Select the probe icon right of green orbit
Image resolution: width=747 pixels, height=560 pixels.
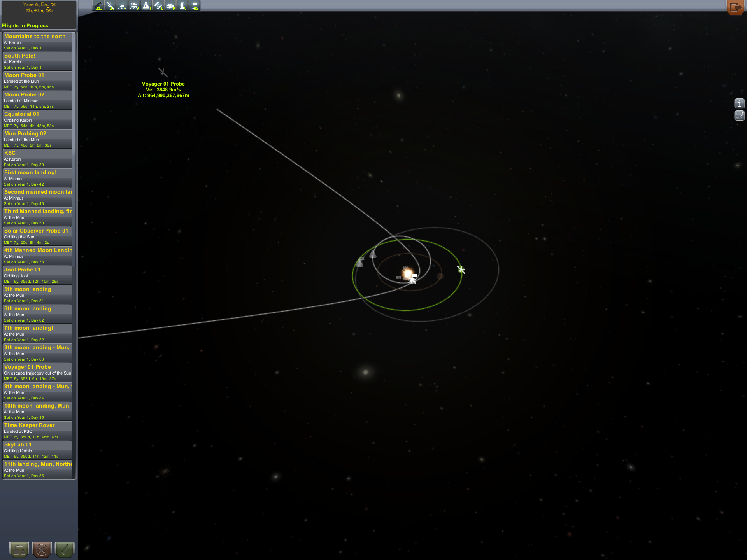pyautogui.click(x=461, y=269)
